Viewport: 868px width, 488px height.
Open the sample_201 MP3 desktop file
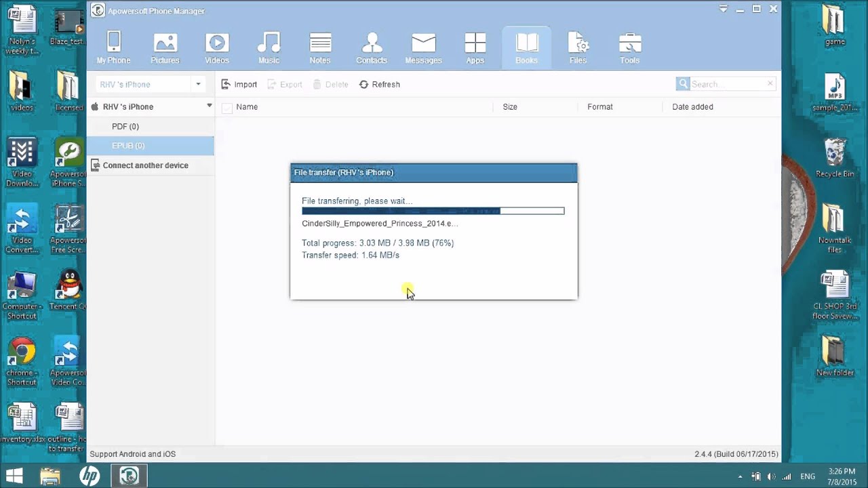point(835,93)
